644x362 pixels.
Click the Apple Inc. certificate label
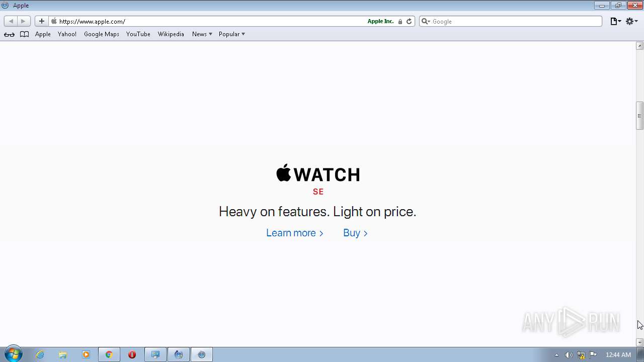click(380, 21)
